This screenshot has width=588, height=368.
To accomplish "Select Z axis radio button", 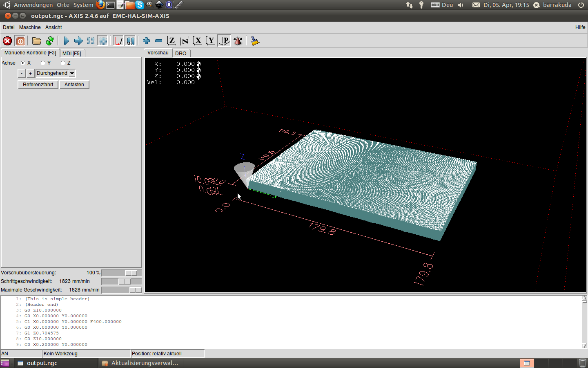I will pos(63,63).
